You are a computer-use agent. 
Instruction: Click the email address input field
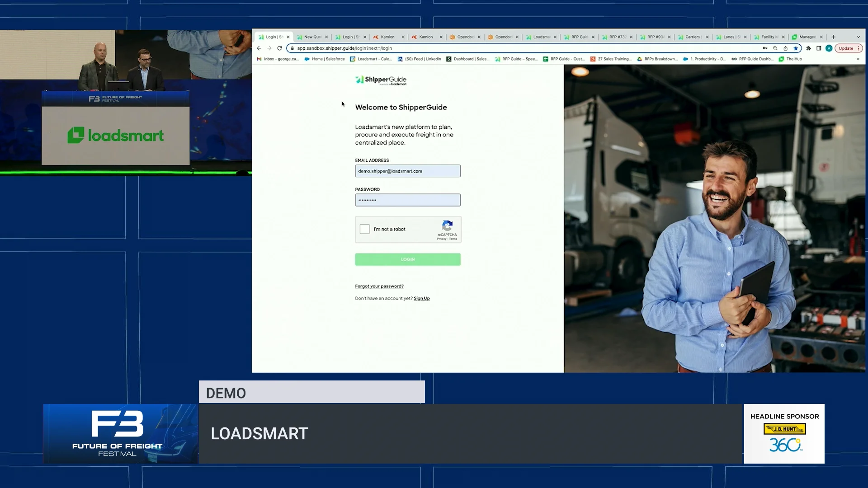pos(407,171)
